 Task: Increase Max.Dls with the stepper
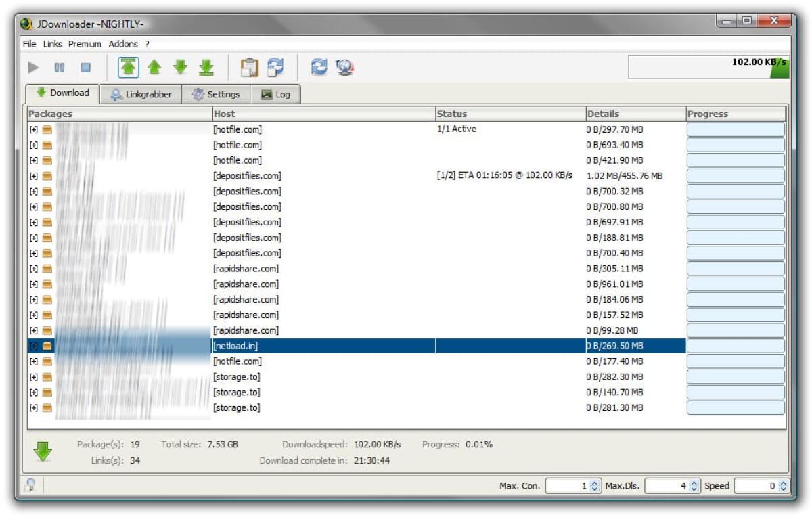pos(695,483)
